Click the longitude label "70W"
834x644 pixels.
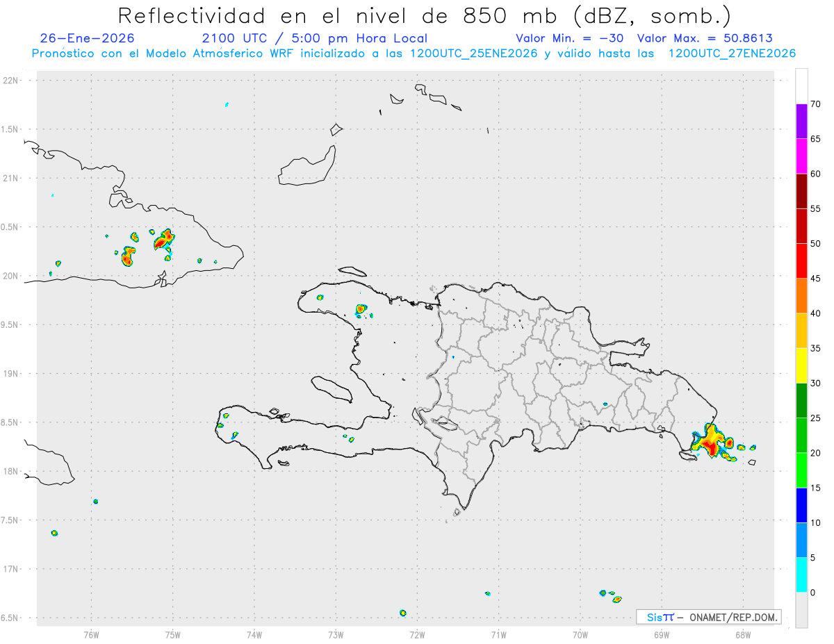click(x=580, y=634)
